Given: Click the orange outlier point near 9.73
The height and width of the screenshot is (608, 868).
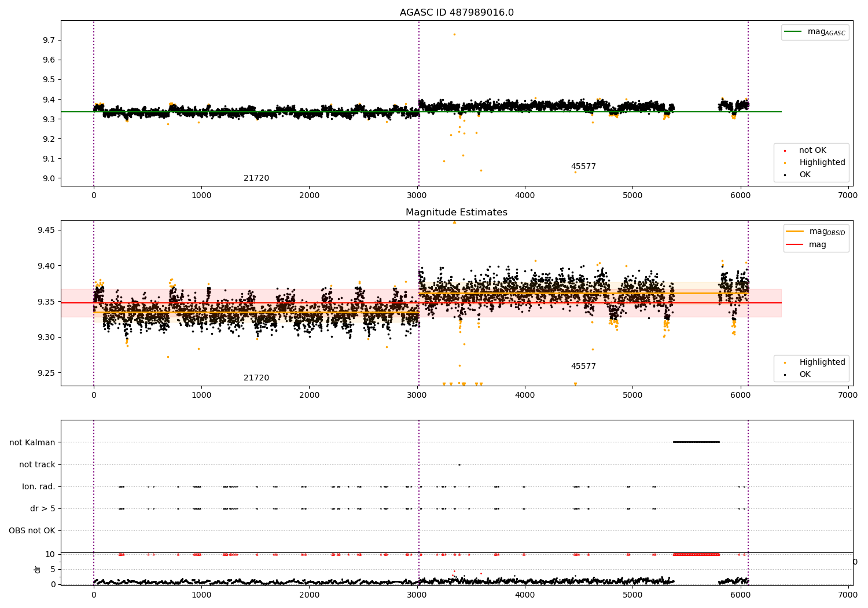Looking at the screenshot, I should point(454,34).
